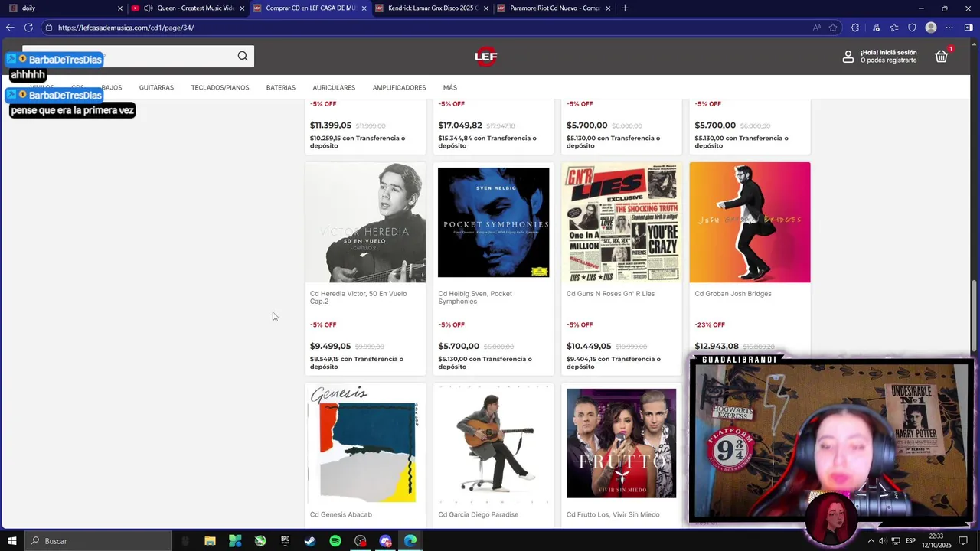Open File Explorer from taskbar

tap(210, 541)
